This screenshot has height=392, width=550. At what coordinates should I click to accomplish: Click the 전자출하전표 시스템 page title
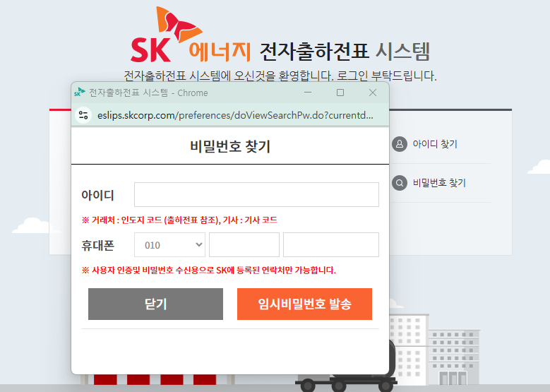pos(345,52)
